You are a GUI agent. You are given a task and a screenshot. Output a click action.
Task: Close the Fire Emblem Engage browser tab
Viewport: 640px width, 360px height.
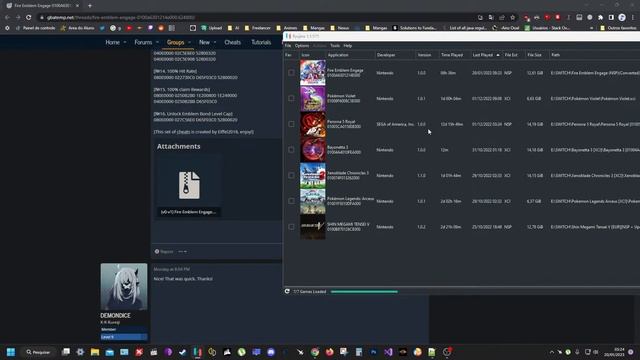coord(78,6)
